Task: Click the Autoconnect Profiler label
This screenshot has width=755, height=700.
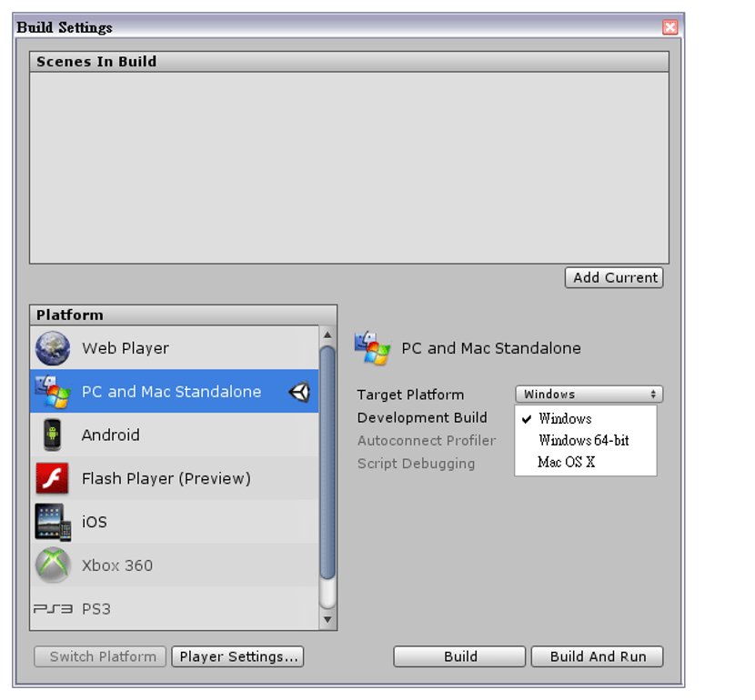Action: coord(426,441)
